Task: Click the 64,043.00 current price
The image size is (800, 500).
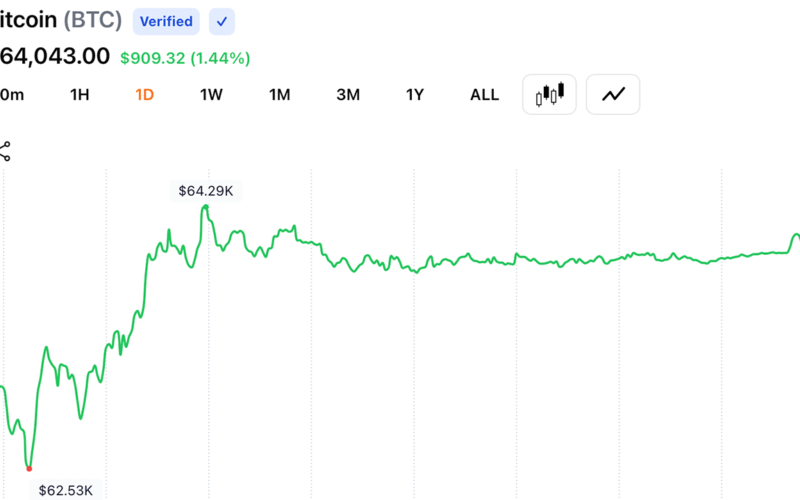Action: pyautogui.click(x=55, y=56)
